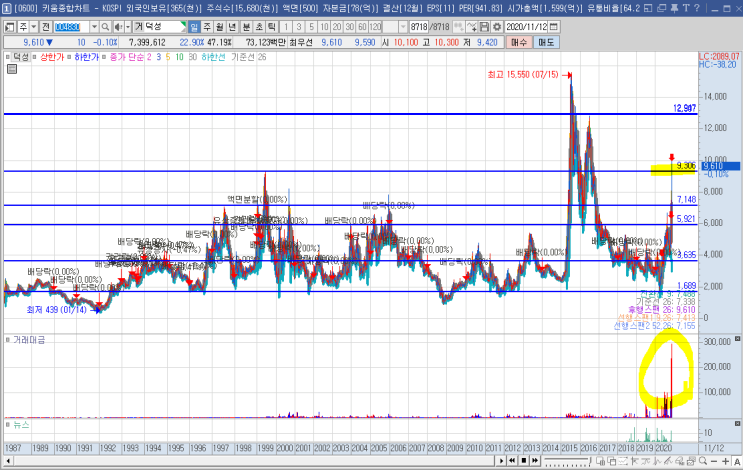Click the speaker sound icon in toolbar
The image size is (743, 470).
pos(118,27)
